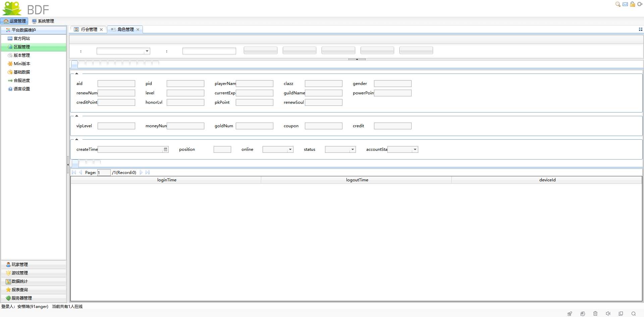Collapse the vipLevel section
Screen dimensions: 644x317
pyautogui.click(x=76, y=116)
